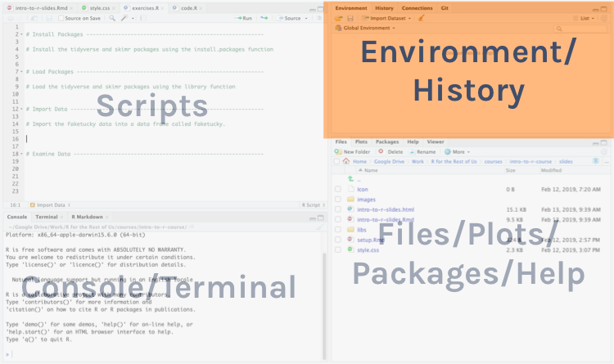This screenshot has width=614, height=364.
Task: Click the style.css file icon in Files
Action: pos(350,249)
